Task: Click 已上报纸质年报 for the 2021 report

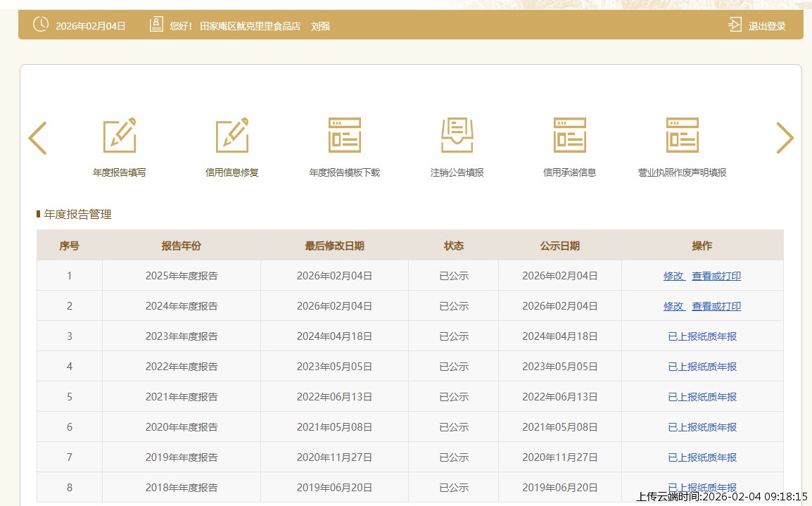Action: tap(702, 397)
